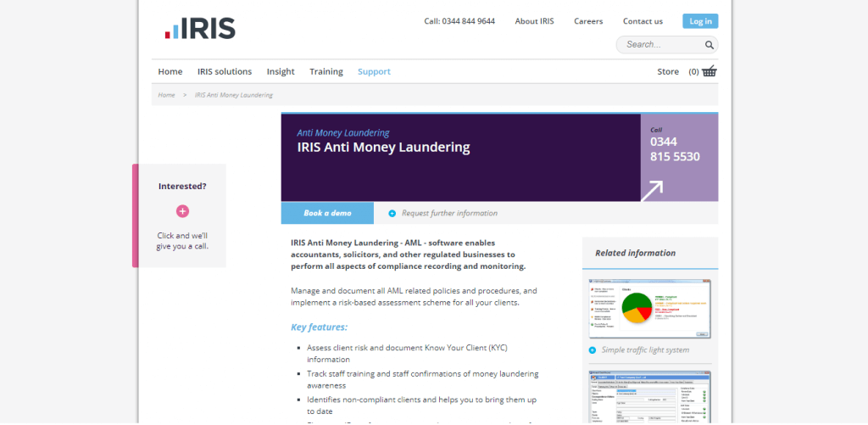Open the Contact us link
868x425 pixels.
click(643, 21)
